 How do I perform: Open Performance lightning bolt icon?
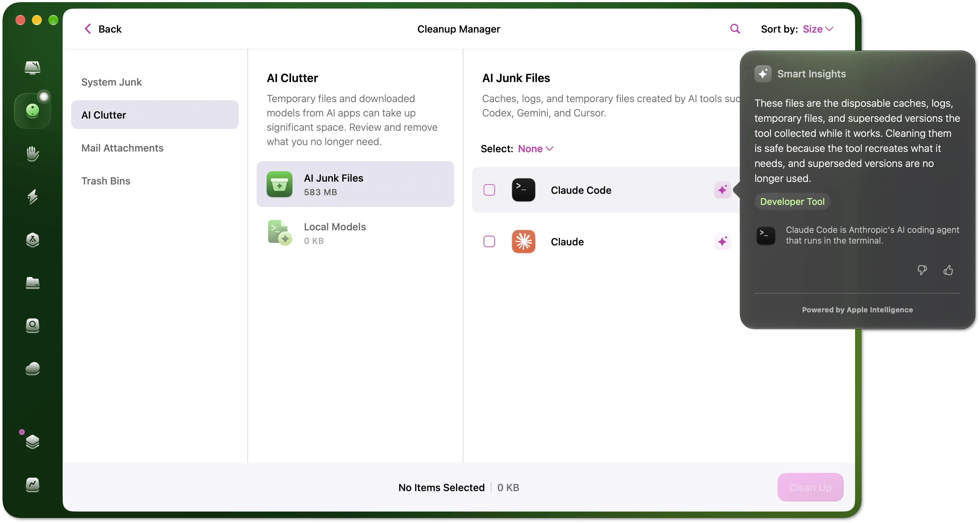pyautogui.click(x=32, y=197)
